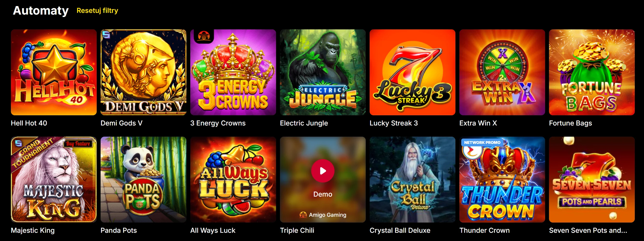Open the Panda Pots game thumbnail
The image size is (644, 241).
[x=143, y=179]
